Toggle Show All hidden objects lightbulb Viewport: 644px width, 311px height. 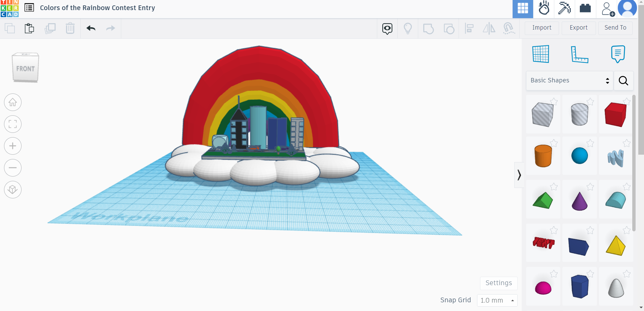[x=408, y=29]
